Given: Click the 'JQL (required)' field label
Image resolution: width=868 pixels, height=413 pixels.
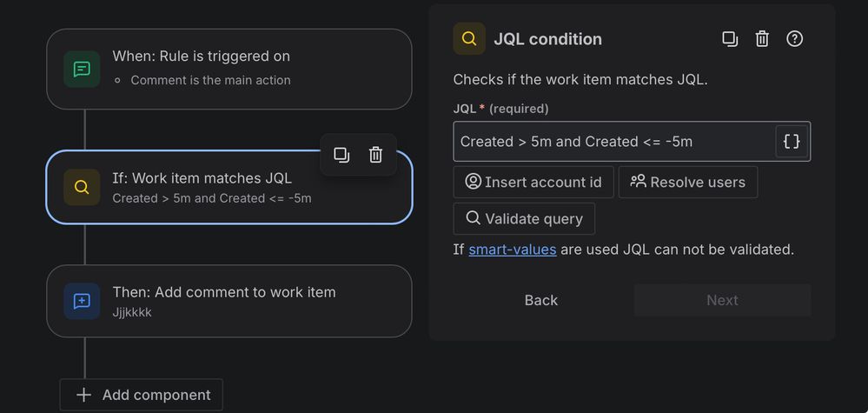Looking at the screenshot, I should click(x=500, y=109).
